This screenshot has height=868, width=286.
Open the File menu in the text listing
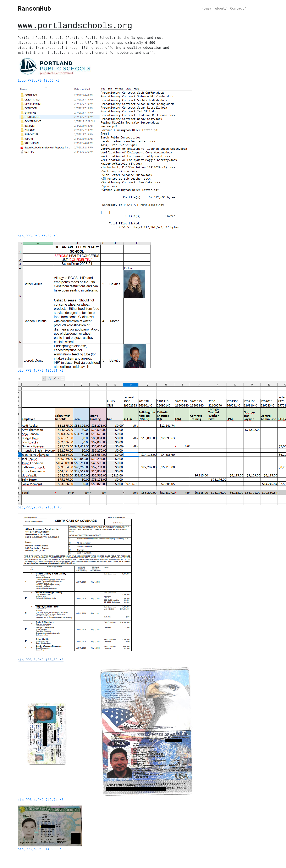coord(103,89)
